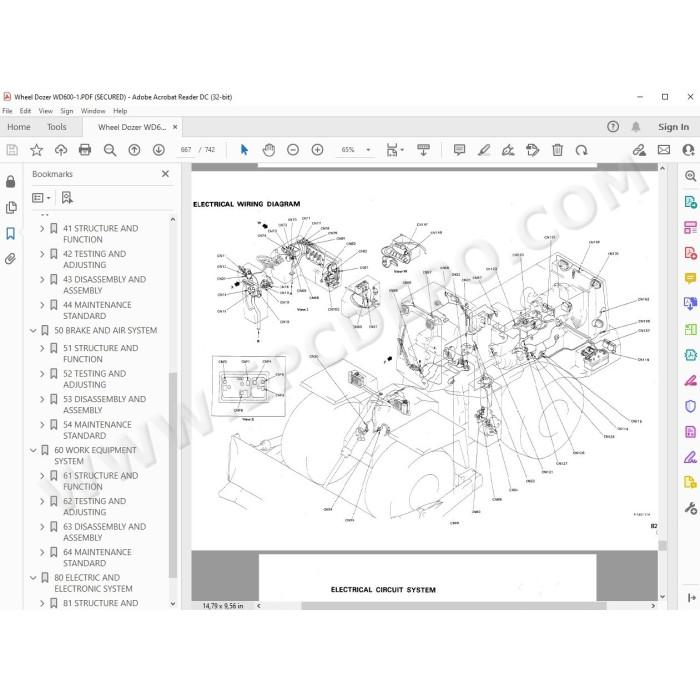Open bookmarks options dropdown menu
The image size is (700, 700).
pos(41,197)
